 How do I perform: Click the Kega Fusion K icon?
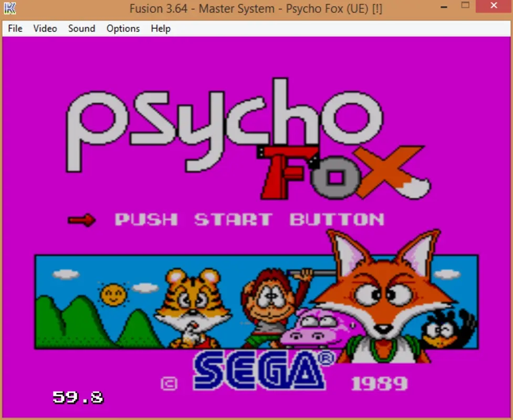[10, 7]
